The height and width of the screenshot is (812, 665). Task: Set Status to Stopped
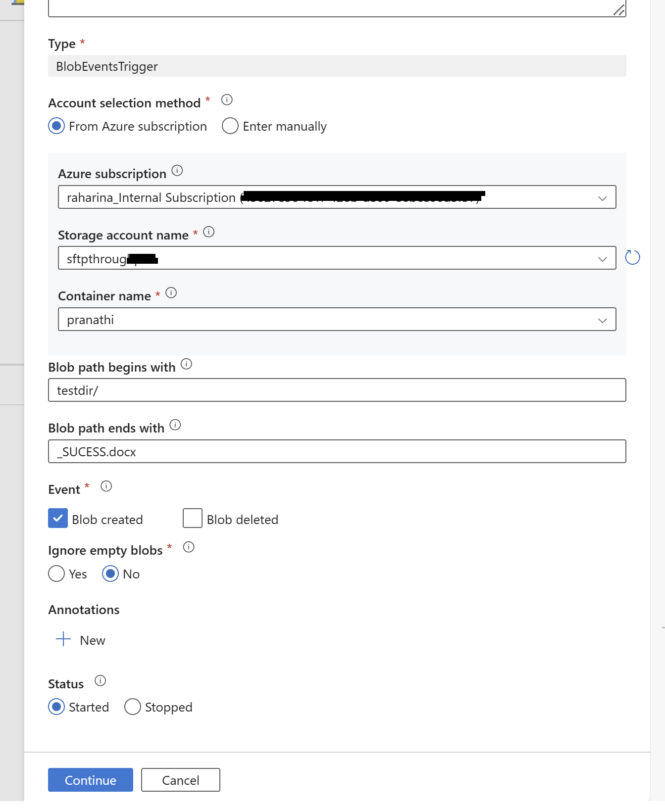point(133,707)
